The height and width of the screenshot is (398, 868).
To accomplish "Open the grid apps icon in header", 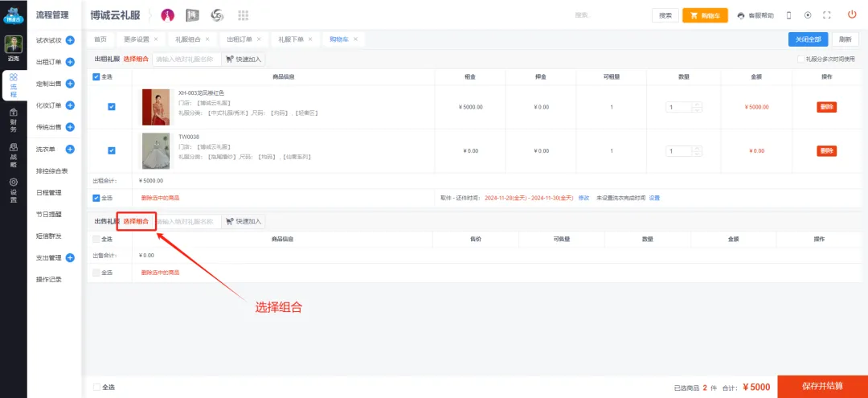I will pos(243,15).
